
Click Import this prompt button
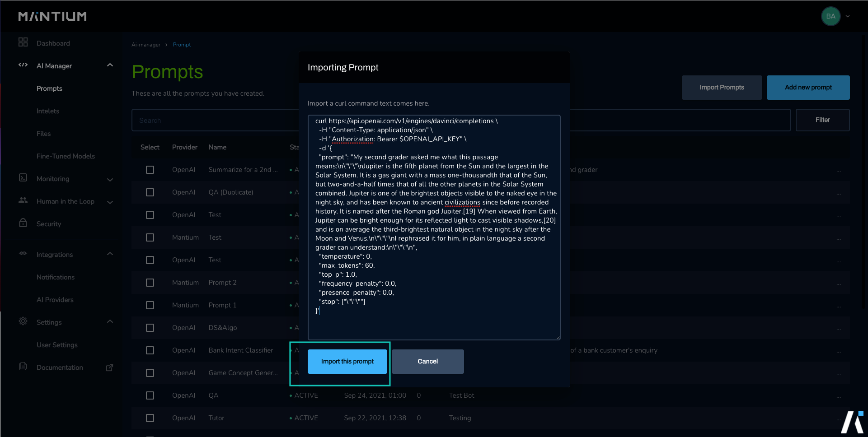[347, 362]
